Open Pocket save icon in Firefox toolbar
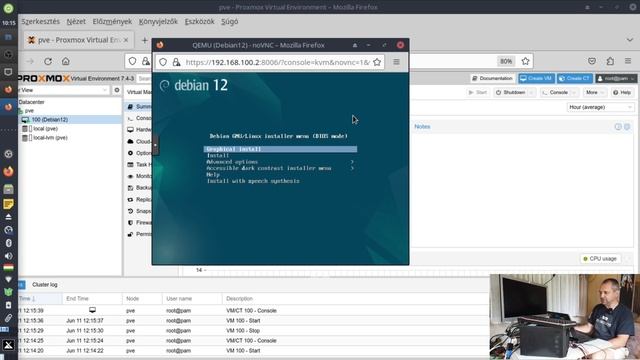The height and width of the screenshot is (360, 640). click(592, 61)
